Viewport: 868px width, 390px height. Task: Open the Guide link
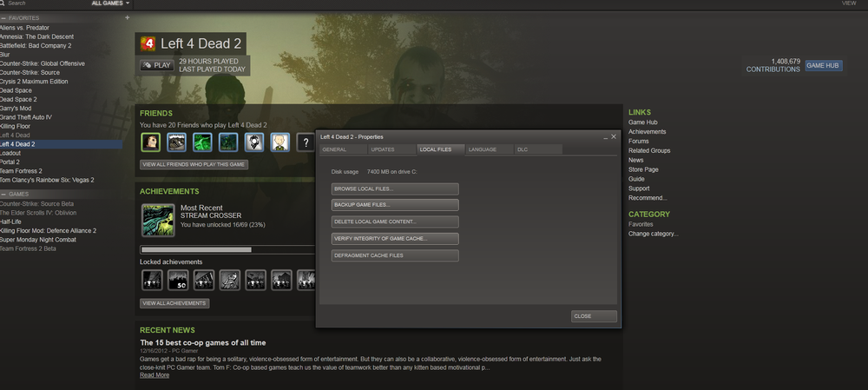(636, 179)
